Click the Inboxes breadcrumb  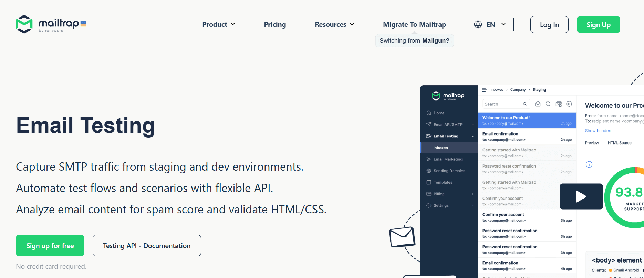pos(497,90)
